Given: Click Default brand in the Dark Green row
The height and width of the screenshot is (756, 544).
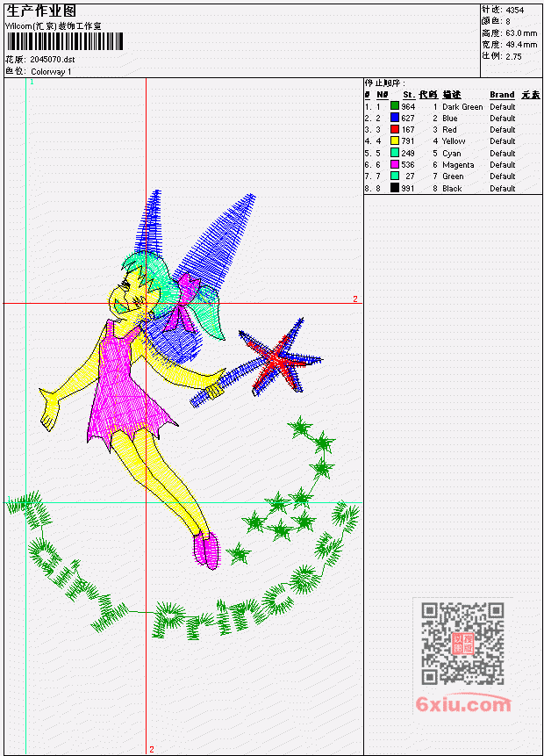Looking at the screenshot, I should [x=503, y=106].
